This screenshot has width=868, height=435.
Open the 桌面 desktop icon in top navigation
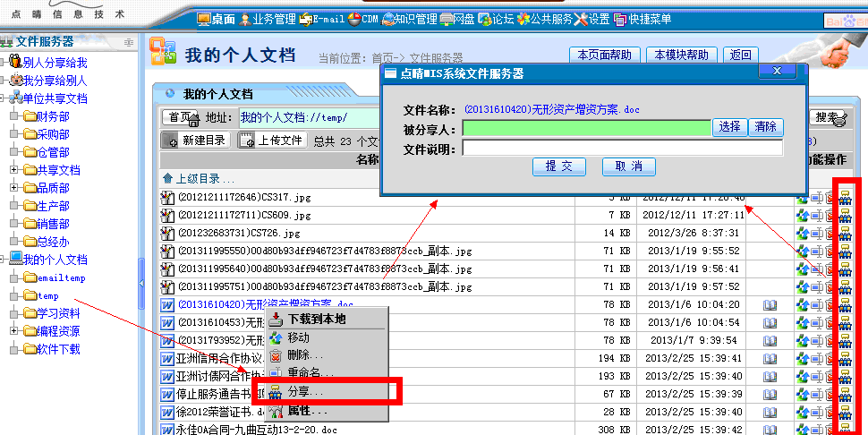[x=216, y=19]
